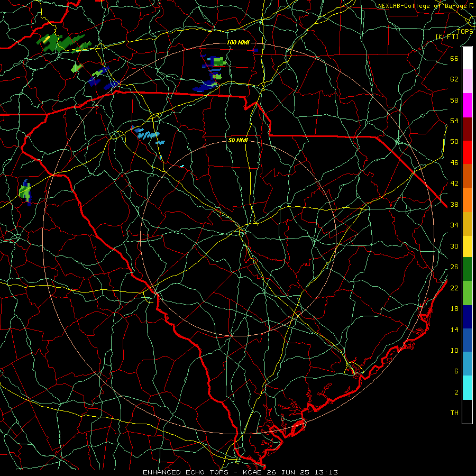This screenshot has width=476, height=476.
Task: Click the magenta legend swatch near 58
Action: tap(467, 105)
